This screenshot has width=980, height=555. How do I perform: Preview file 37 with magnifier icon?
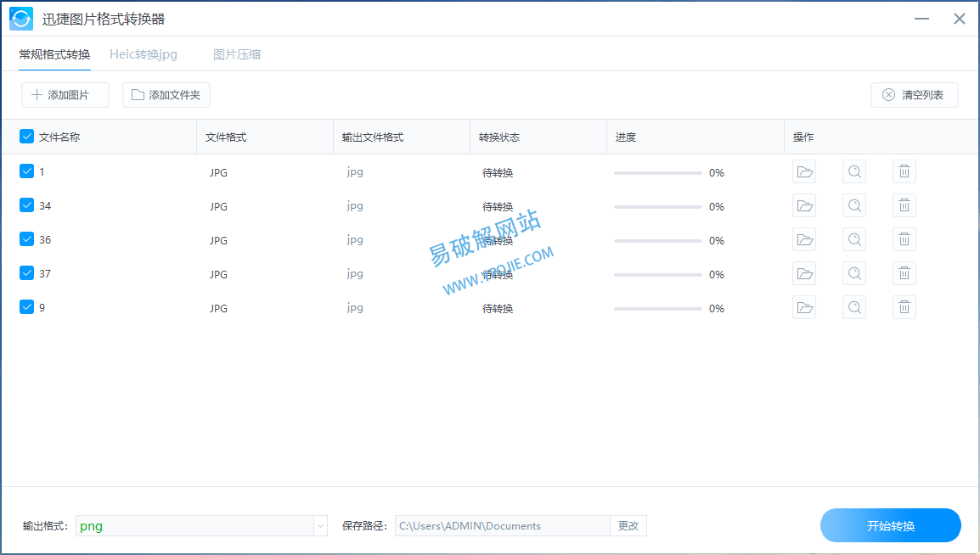tap(854, 273)
